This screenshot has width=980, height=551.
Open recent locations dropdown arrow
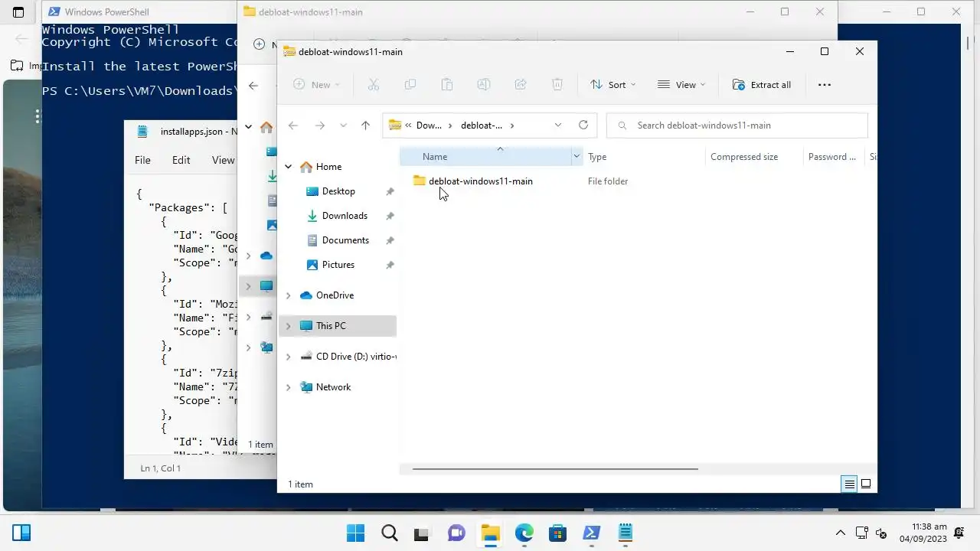[x=343, y=126]
